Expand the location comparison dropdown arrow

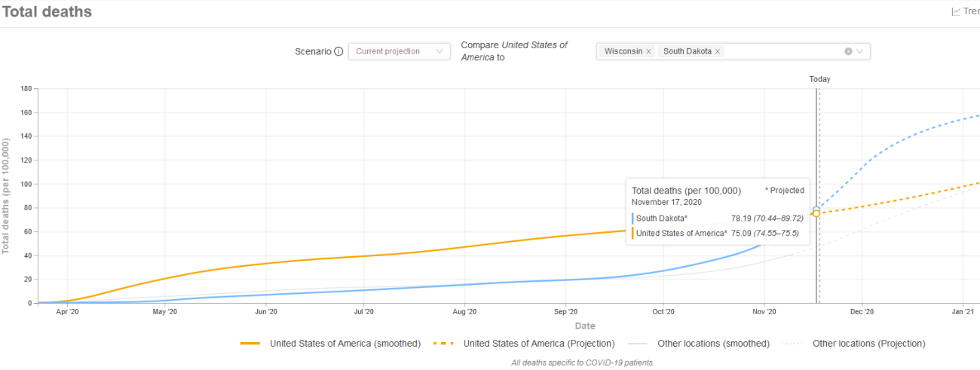(860, 52)
